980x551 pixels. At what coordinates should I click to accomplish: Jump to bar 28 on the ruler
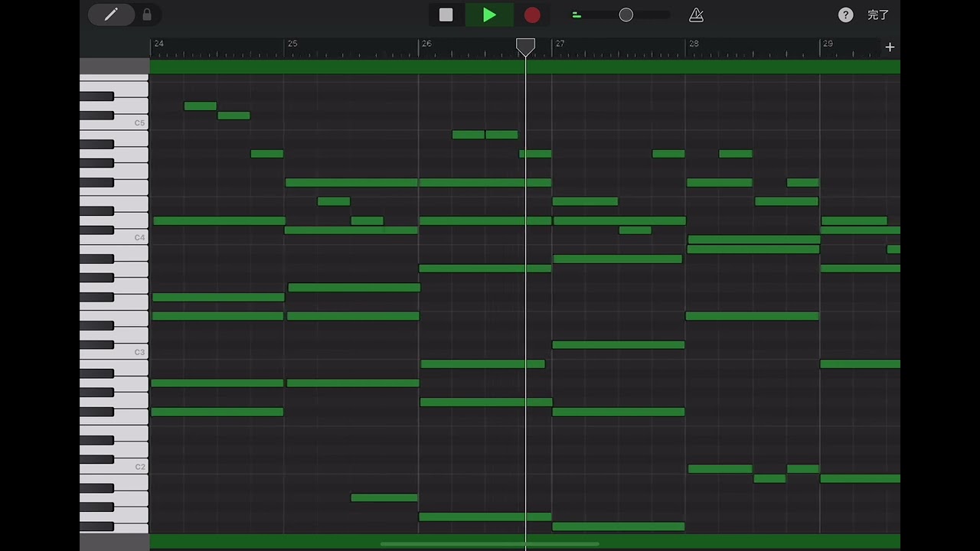(694, 44)
